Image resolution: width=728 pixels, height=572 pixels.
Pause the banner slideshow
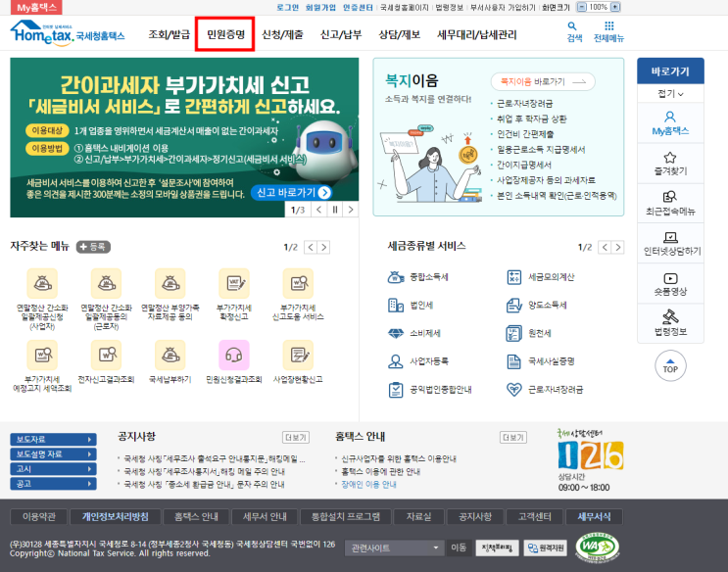[335, 210]
